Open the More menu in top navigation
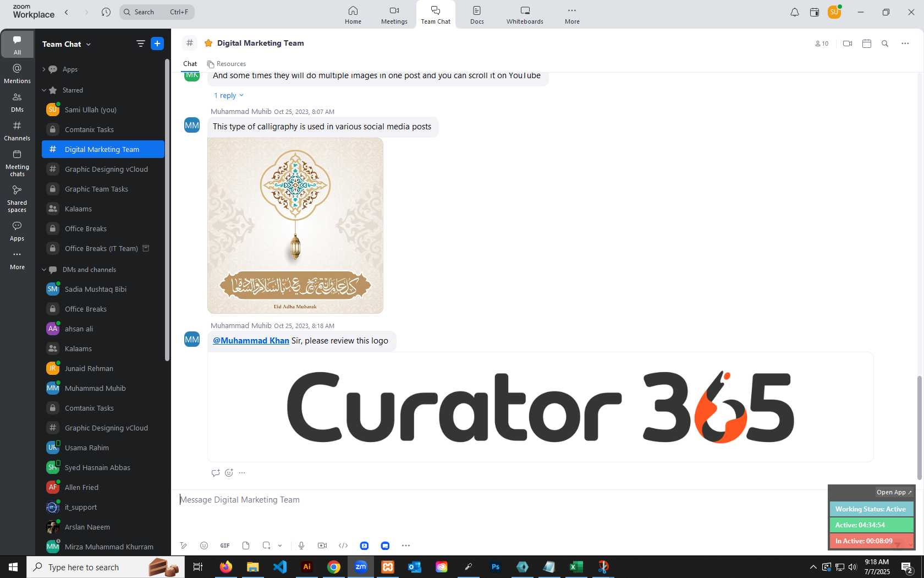This screenshot has width=924, height=578. (x=572, y=15)
